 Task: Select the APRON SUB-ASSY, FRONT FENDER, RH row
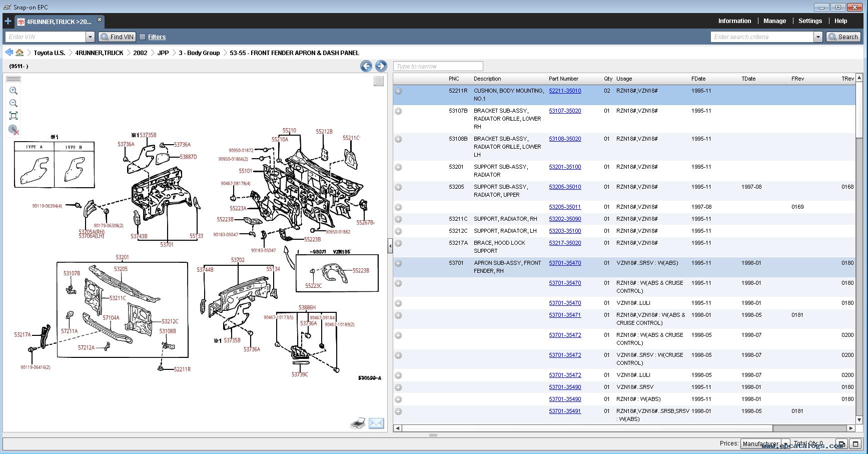point(624,267)
